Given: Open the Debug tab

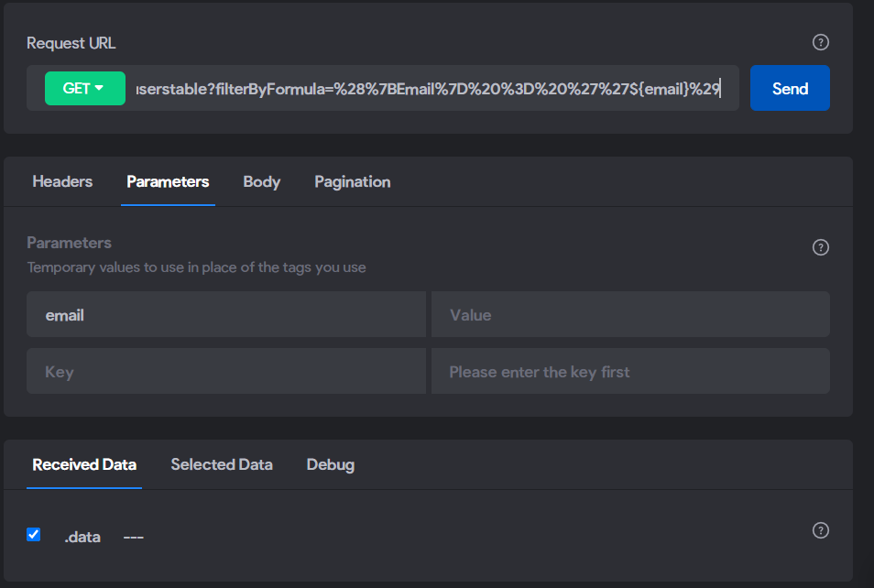Looking at the screenshot, I should (331, 465).
